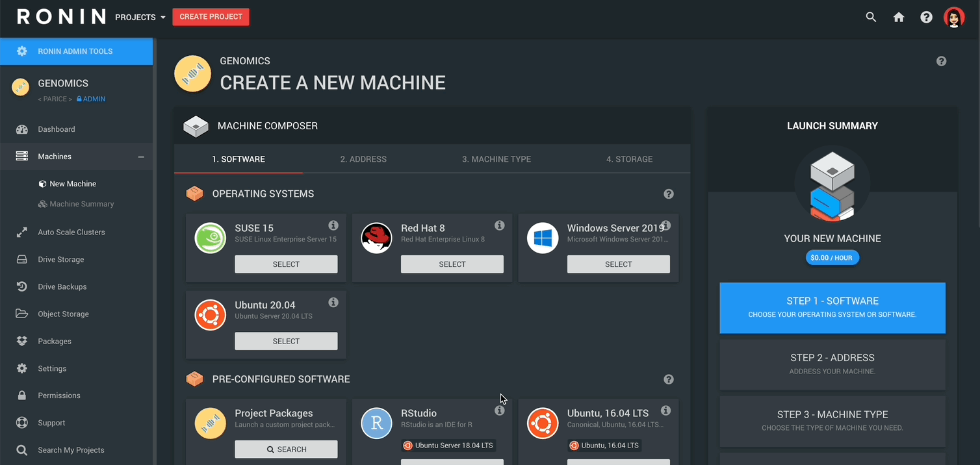Viewport: 980px width, 465px height.
Task: Open the search magnifier in top bar
Action: click(871, 18)
